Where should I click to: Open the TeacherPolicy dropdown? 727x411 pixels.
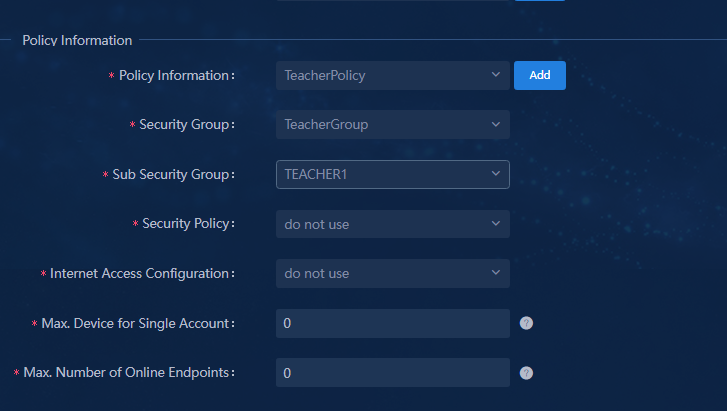[x=393, y=75]
